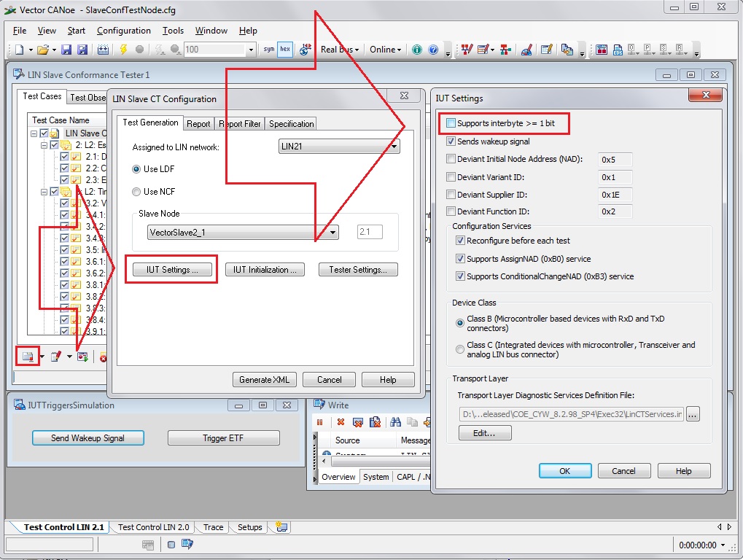Open a configuration via the folder icon
This screenshot has height=560, width=743.
[x=44, y=49]
